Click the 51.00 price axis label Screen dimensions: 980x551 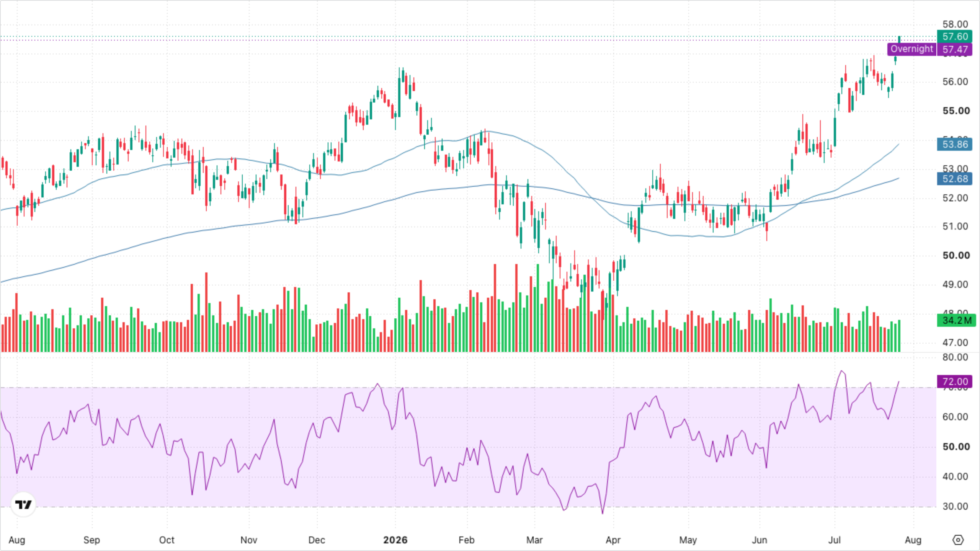pos(955,226)
